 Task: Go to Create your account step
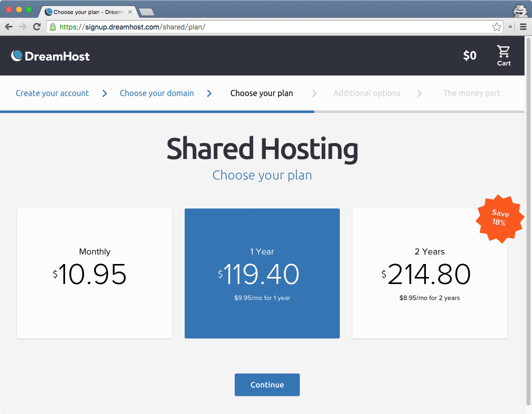tap(52, 93)
